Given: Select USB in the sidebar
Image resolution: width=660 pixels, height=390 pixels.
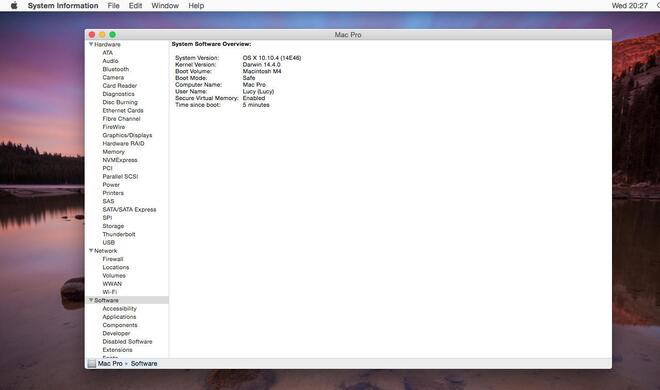Looking at the screenshot, I should pos(109,242).
